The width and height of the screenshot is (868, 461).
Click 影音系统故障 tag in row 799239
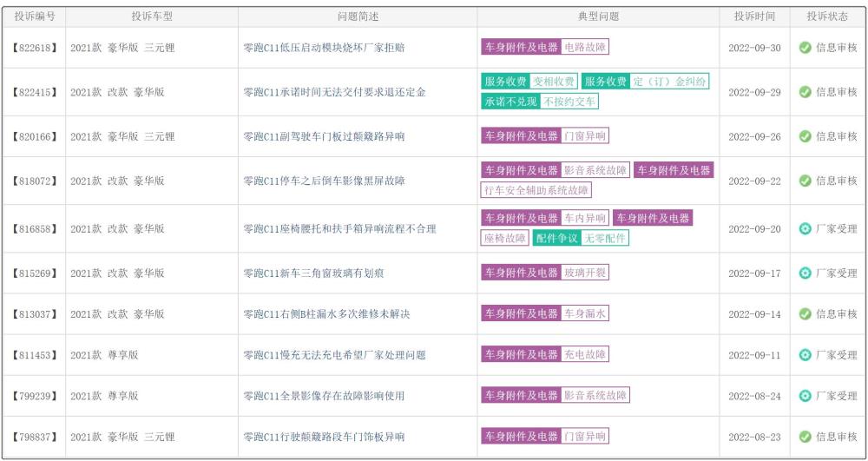(595, 395)
